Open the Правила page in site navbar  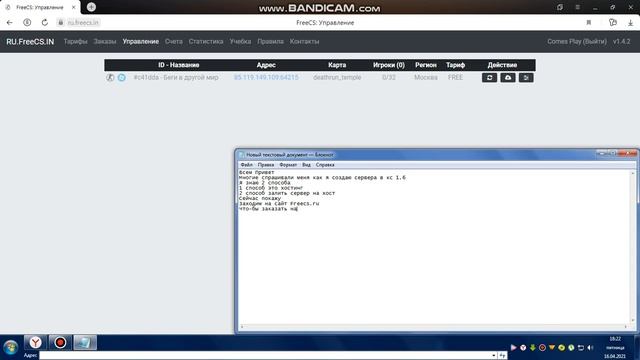coord(270,41)
